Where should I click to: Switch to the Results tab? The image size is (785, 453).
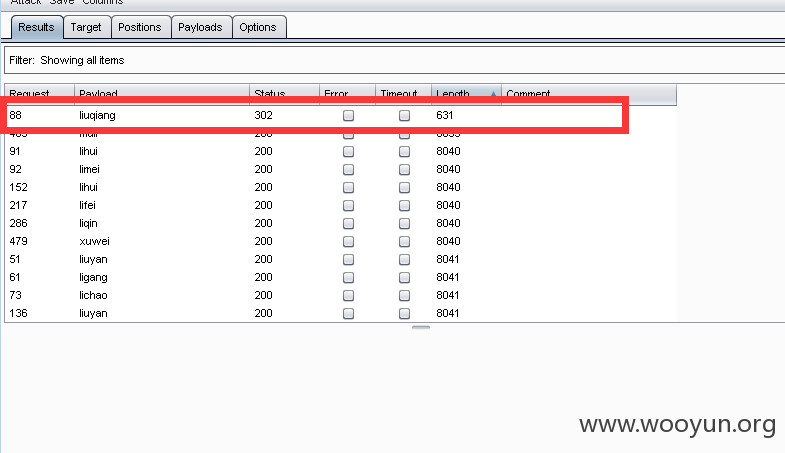[x=37, y=27]
